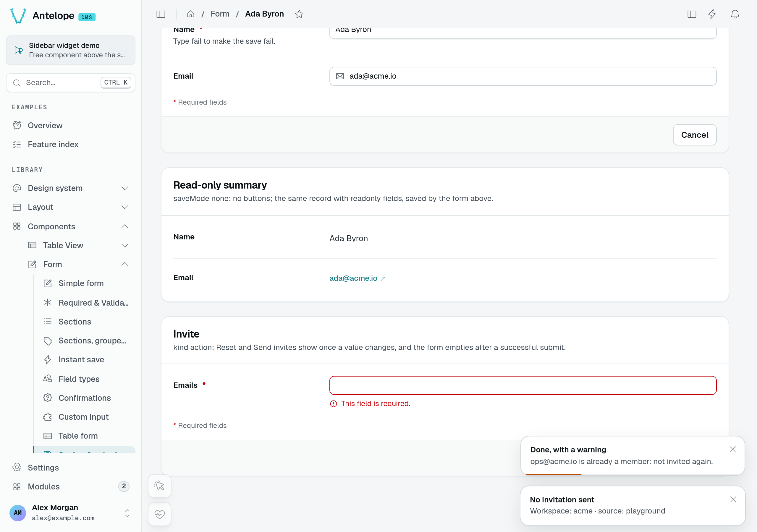Screen dimensions: 757x532
Task: Expand the Table View submenu
Action: tap(78, 245)
